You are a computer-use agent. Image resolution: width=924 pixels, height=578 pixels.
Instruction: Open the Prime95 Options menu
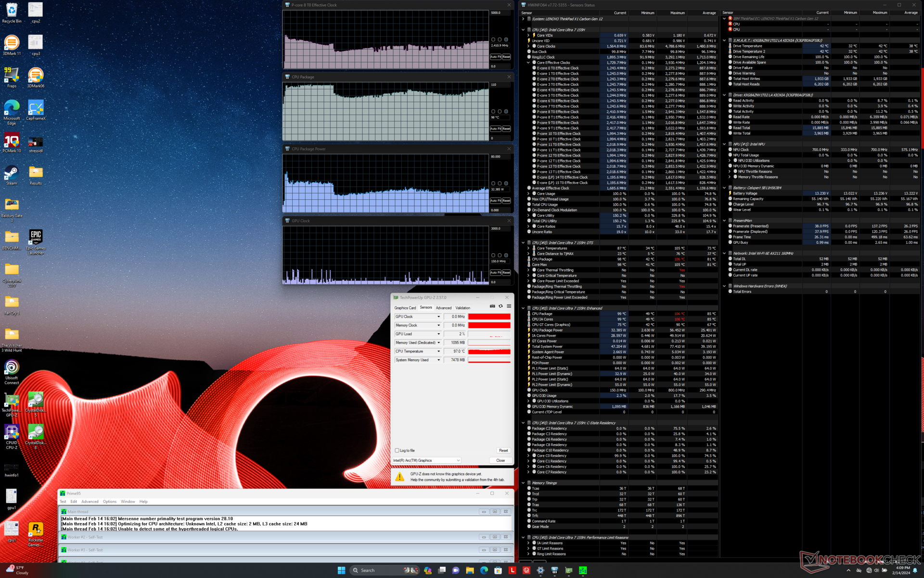(x=109, y=501)
